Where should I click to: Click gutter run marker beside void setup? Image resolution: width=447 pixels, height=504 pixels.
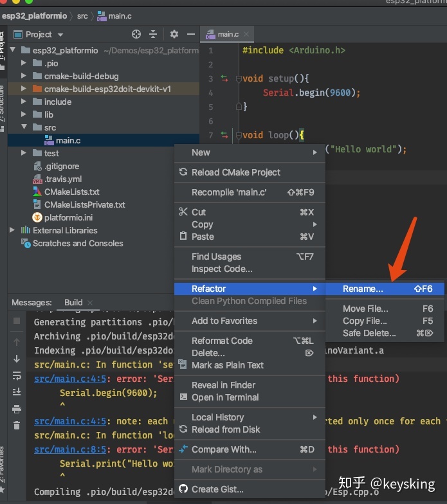(224, 78)
